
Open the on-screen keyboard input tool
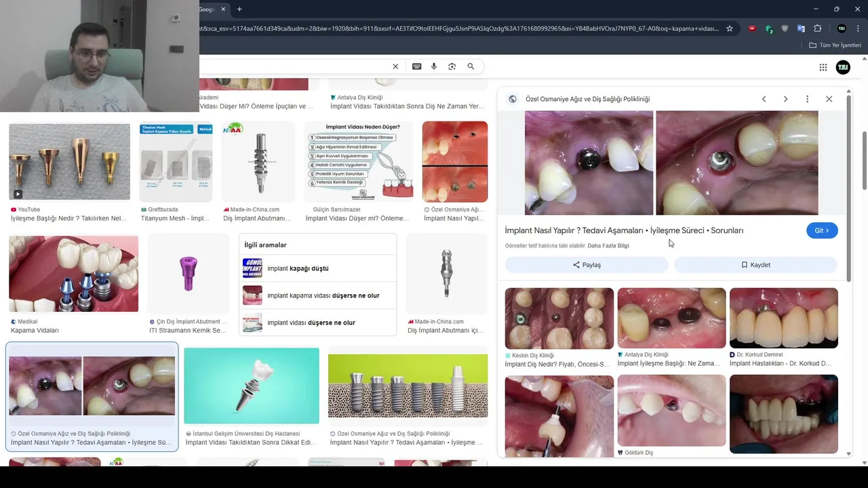pyautogui.click(x=416, y=66)
